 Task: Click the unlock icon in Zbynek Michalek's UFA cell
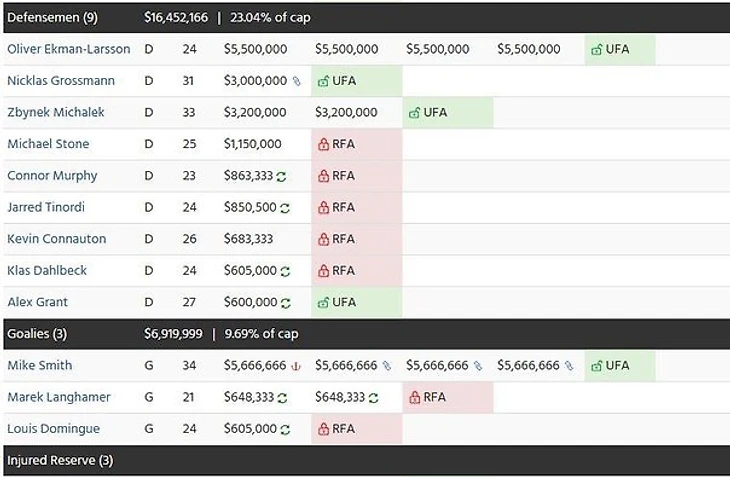414,113
